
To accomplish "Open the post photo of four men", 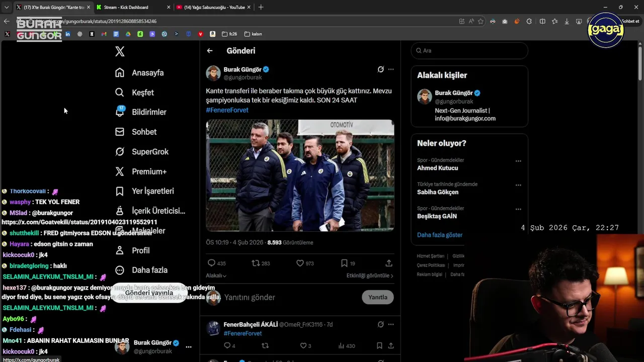I will 300,175.
